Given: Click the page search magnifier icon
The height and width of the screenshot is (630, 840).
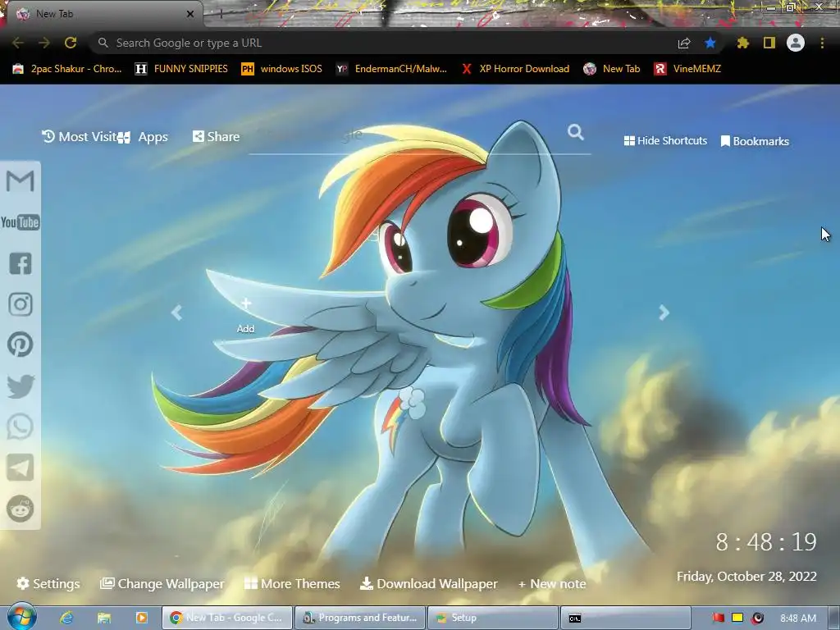Looking at the screenshot, I should [x=576, y=132].
